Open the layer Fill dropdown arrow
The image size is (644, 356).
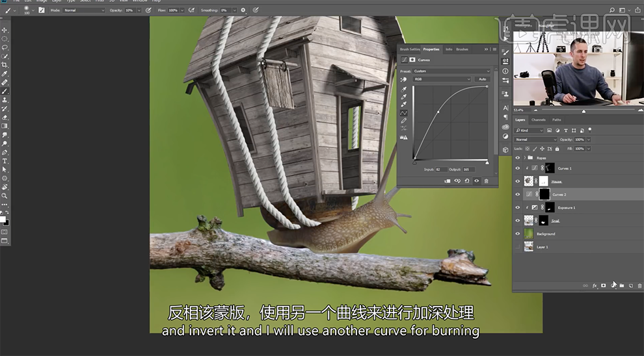pos(589,149)
